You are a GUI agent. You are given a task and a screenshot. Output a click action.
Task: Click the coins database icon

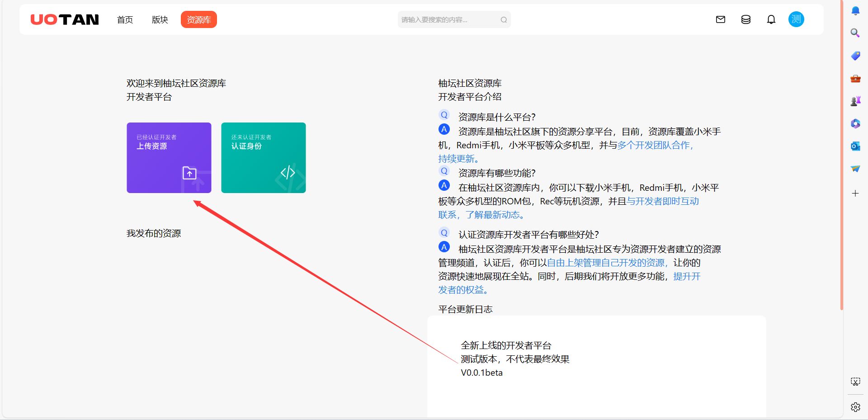pyautogui.click(x=746, y=19)
